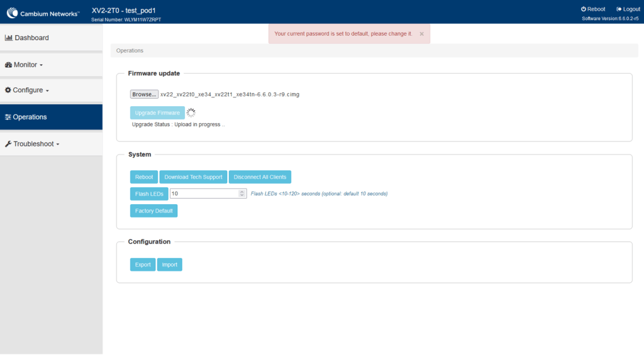Screen dimensions: 644x355
Task: Click the Troubleshoot wrench icon
Action: coord(8,144)
